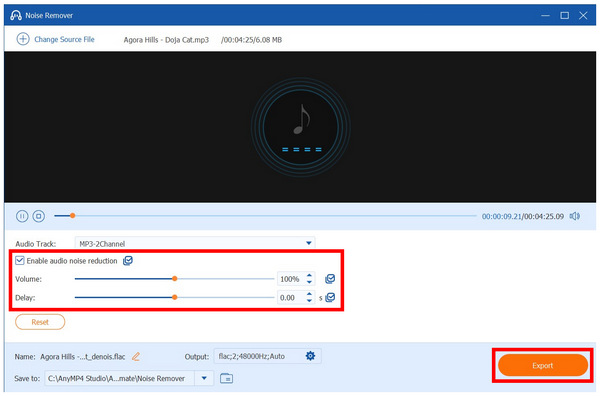Minimize the Noise Remover window
This screenshot has width=600, height=396.
click(x=546, y=15)
